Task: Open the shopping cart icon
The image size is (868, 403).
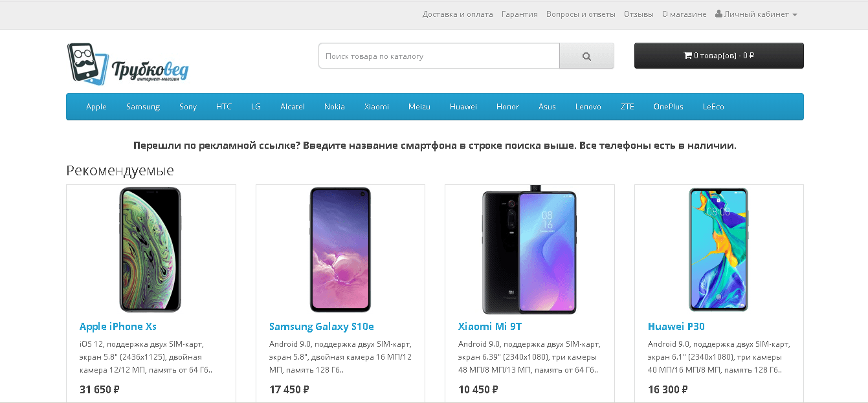Action: point(688,55)
